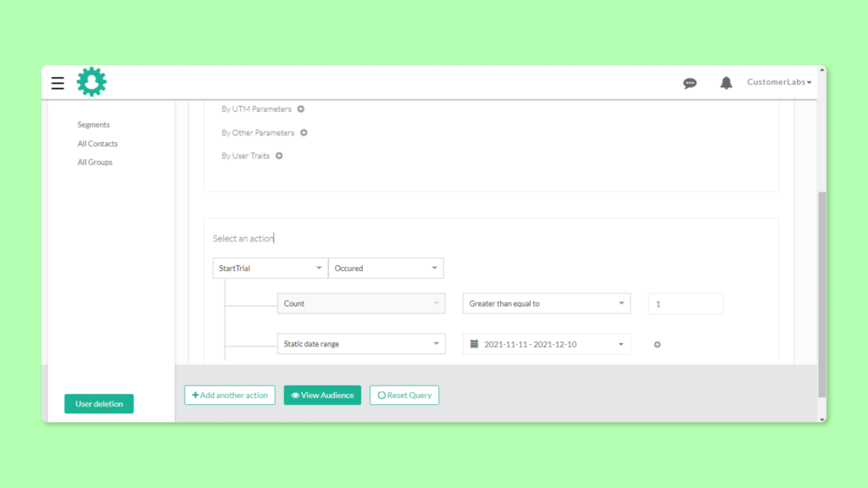The width and height of the screenshot is (868, 488).
Task: Go to All Groups in sidebar
Action: (x=95, y=162)
